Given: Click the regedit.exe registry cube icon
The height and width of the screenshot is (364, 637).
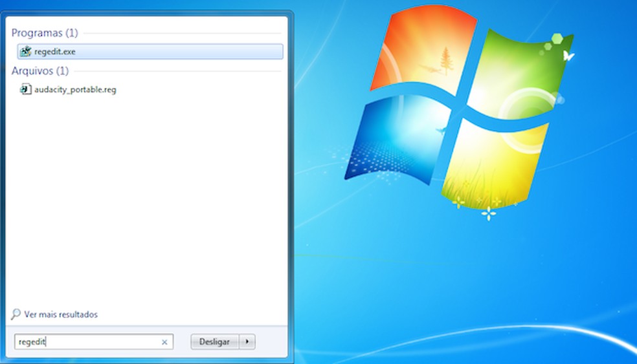Looking at the screenshot, I should (x=26, y=52).
